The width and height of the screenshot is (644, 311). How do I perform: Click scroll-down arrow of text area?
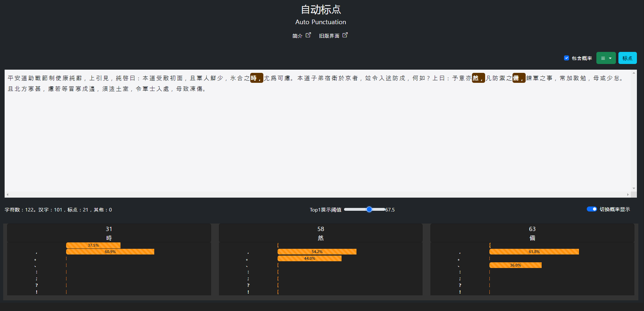coord(634,188)
